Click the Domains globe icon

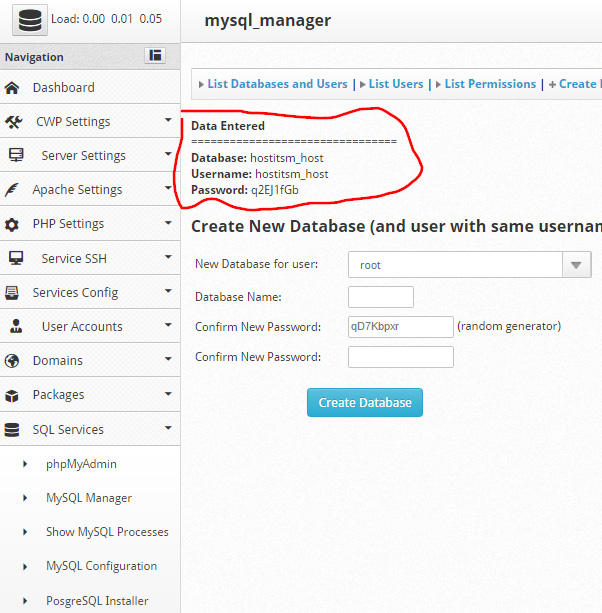[12, 361]
